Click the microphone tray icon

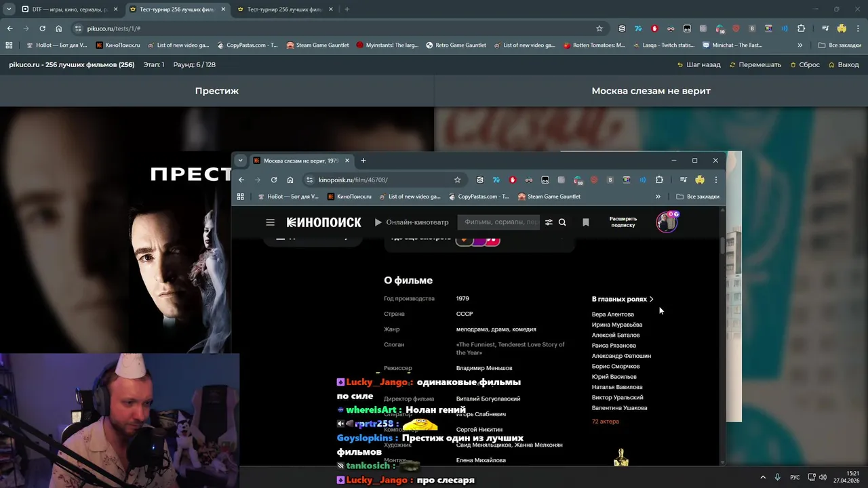pos(777,477)
